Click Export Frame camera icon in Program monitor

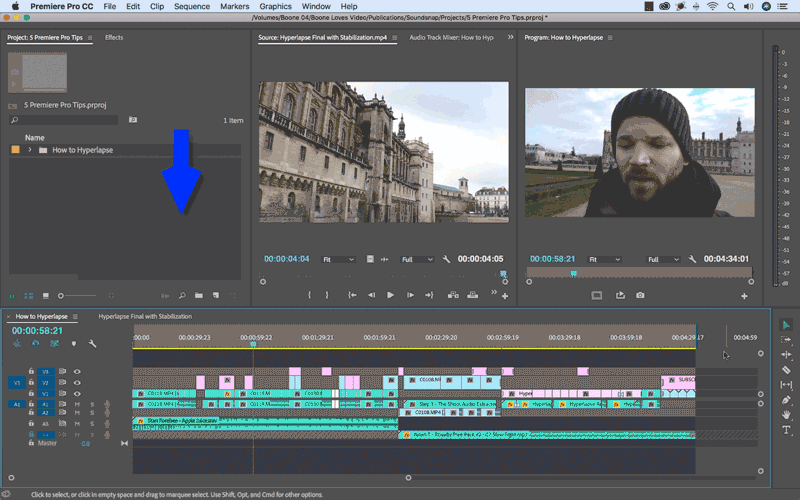point(640,295)
